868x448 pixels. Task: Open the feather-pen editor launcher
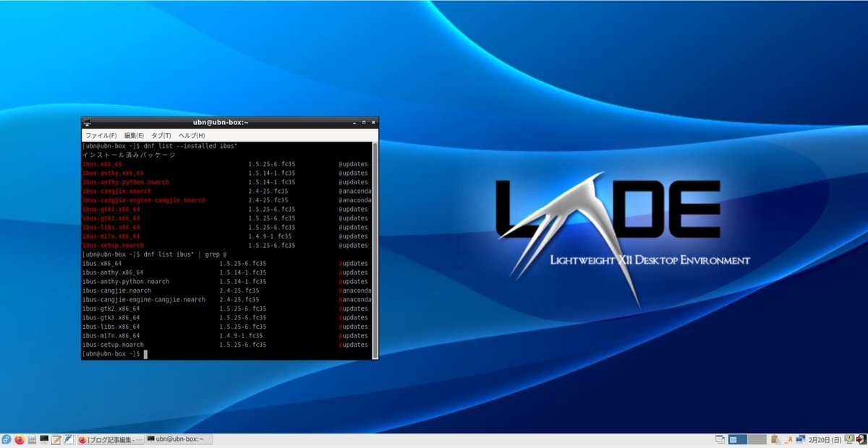point(69,439)
